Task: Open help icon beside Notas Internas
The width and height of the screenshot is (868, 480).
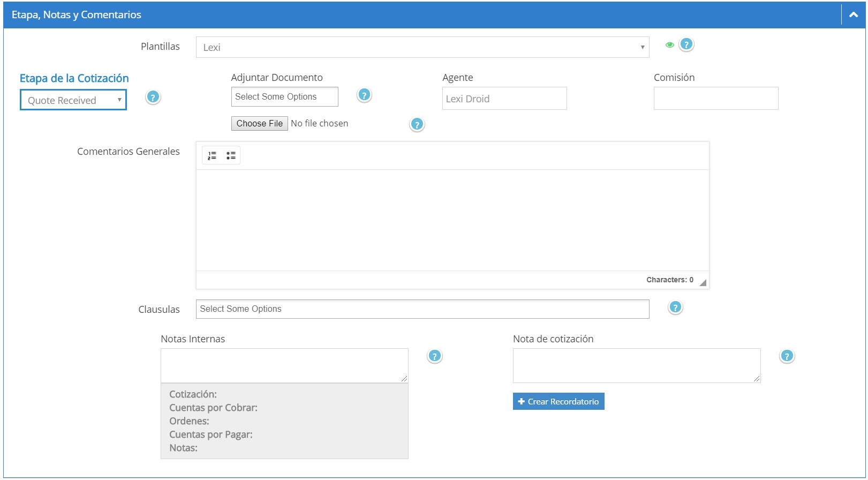Action: (x=435, y=356)
